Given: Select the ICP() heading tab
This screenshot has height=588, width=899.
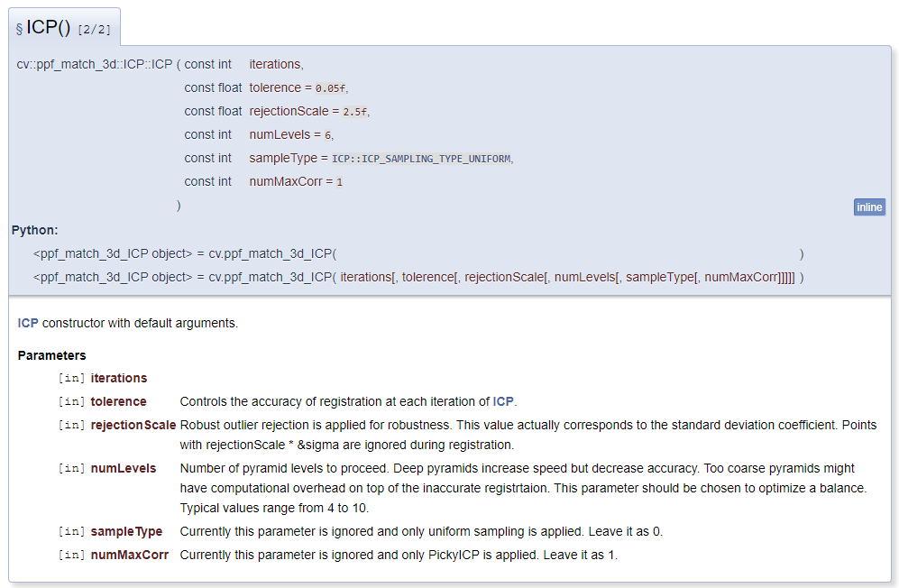Looking at the screenshot, I should 63,29.
